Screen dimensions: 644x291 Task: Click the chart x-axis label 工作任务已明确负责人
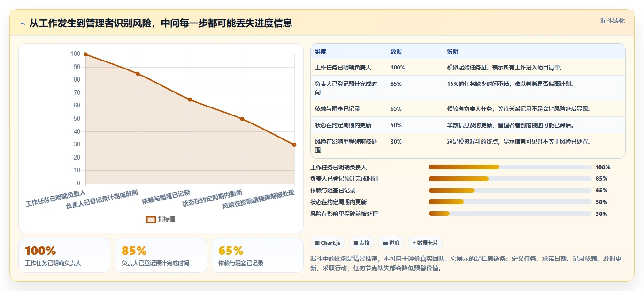coord(56,198)
